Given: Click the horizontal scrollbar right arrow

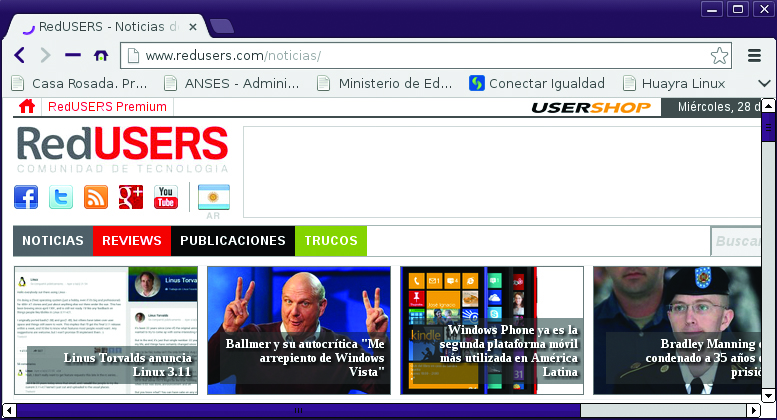Looking at the screenshot, I should (x=753, y=410).
